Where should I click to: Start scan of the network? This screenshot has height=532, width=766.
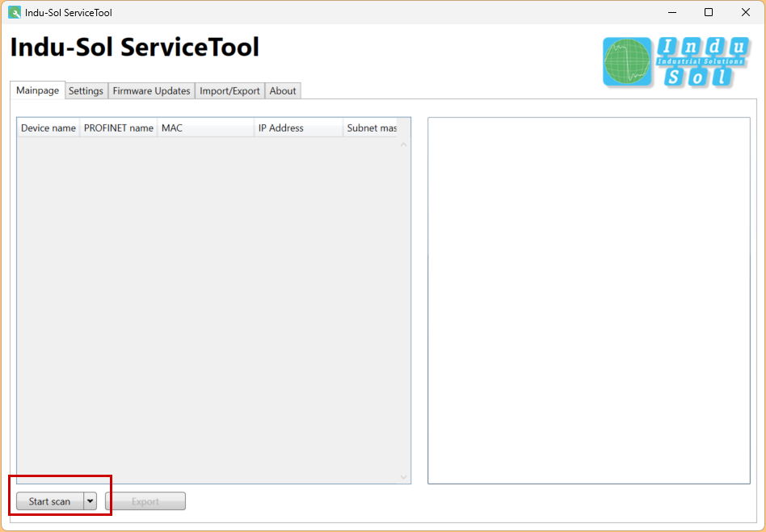point(50,501)
